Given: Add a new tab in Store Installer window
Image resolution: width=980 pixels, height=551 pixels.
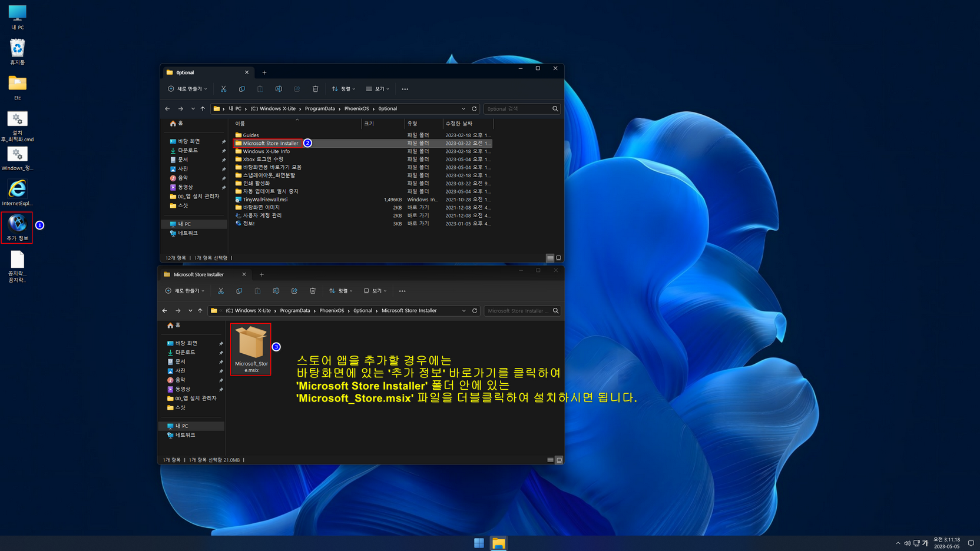Looking at the screenshot, I should [x=261, y=274].
